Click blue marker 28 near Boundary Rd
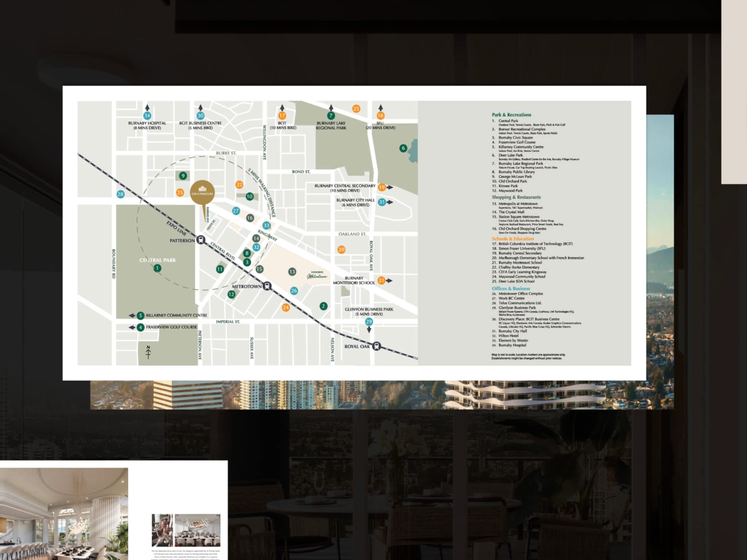The image size is (747, 560). point(120,194)
